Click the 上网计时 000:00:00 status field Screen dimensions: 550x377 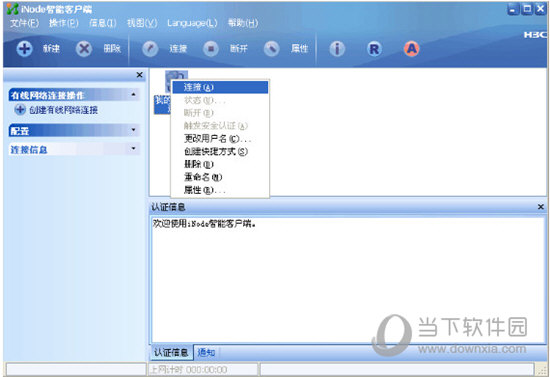point(203,370)
